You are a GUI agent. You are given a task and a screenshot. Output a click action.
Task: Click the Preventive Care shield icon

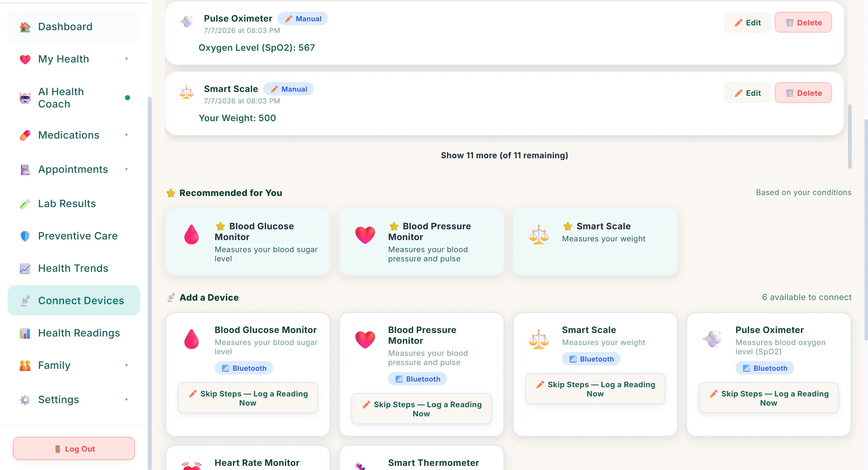click(25, 236)
